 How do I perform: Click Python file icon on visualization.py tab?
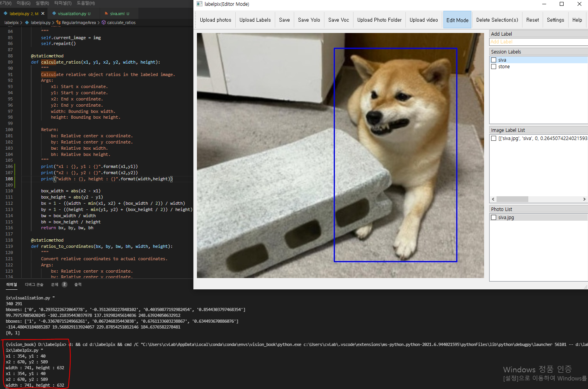point(54,14)
